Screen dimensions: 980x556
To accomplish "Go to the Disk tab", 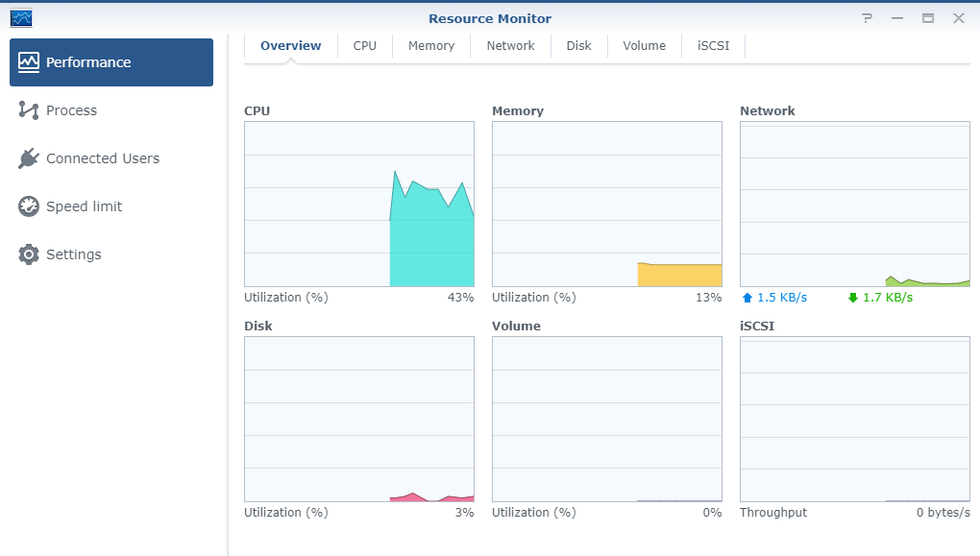I will [579, 46].
